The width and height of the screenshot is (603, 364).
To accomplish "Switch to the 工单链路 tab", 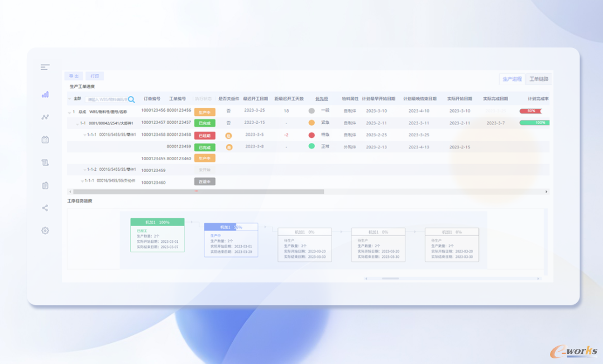I will (539, 79).
